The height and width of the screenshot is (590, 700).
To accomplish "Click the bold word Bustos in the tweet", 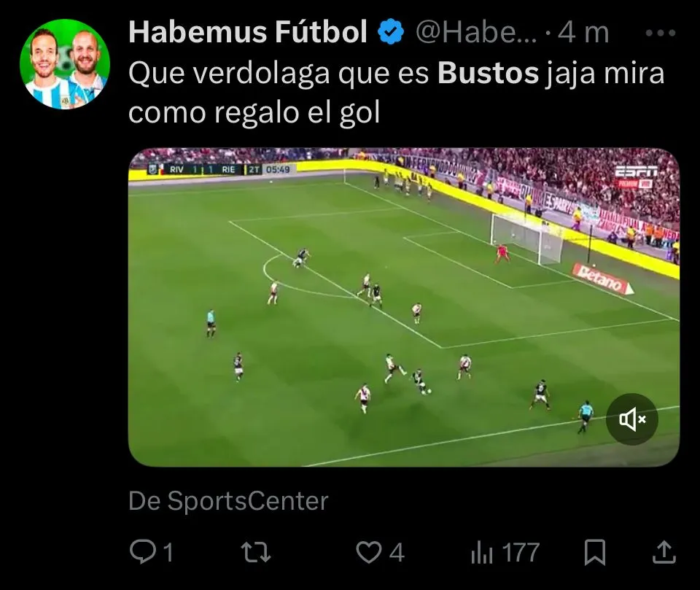I will coord(488,73).
